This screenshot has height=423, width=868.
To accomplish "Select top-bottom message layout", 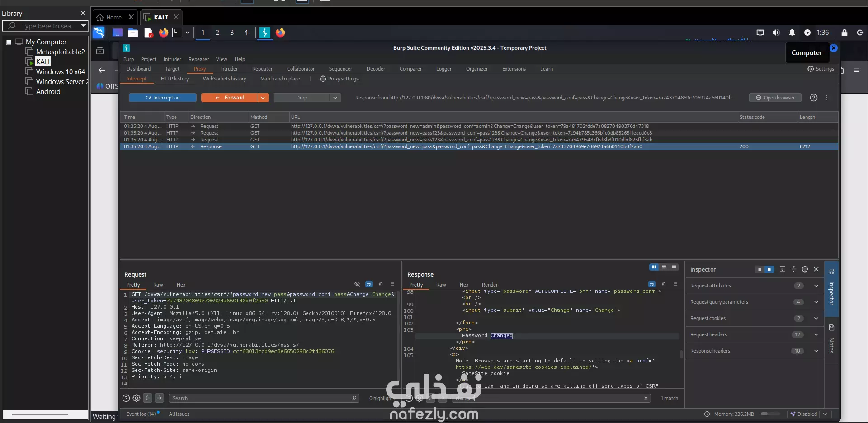I will coord(664,267).
